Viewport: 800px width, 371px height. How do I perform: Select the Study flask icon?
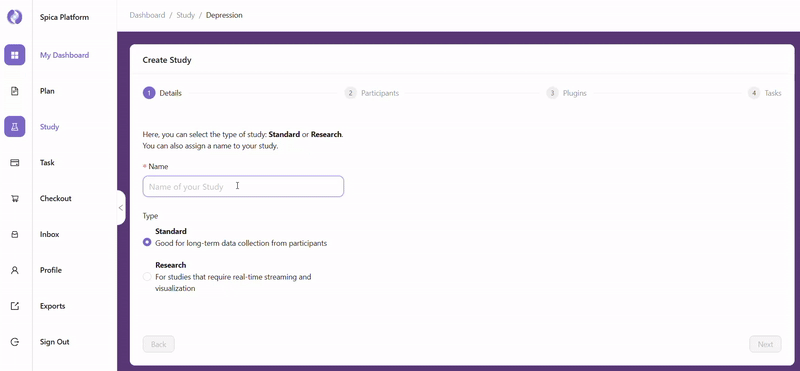[x=15, y=127]
